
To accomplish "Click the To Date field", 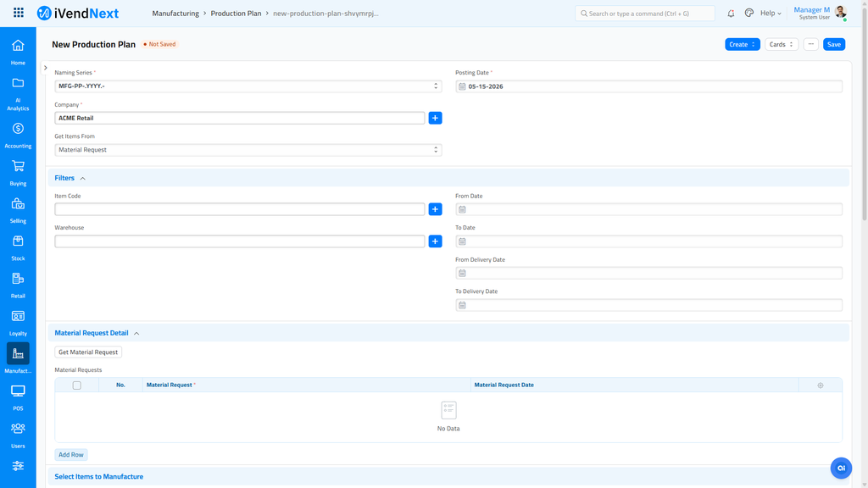I will pyautogui.click(x=648, y=241).
